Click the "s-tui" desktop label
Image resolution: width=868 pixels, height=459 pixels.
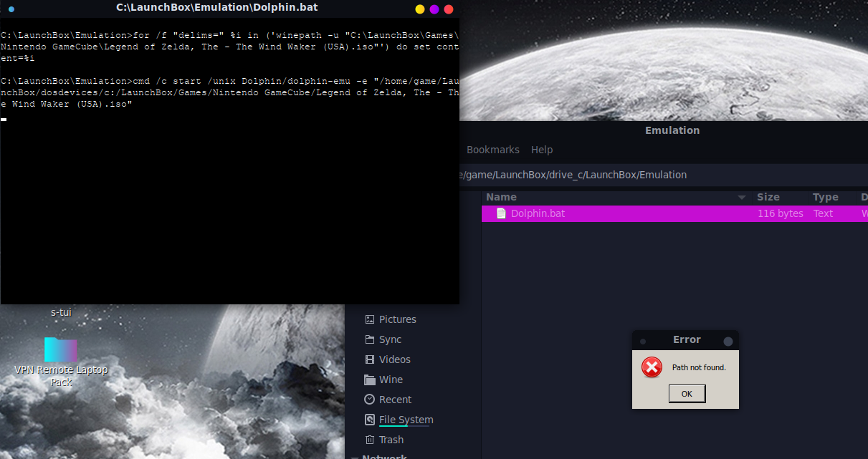pyautogui.click(x=61, y=312)
